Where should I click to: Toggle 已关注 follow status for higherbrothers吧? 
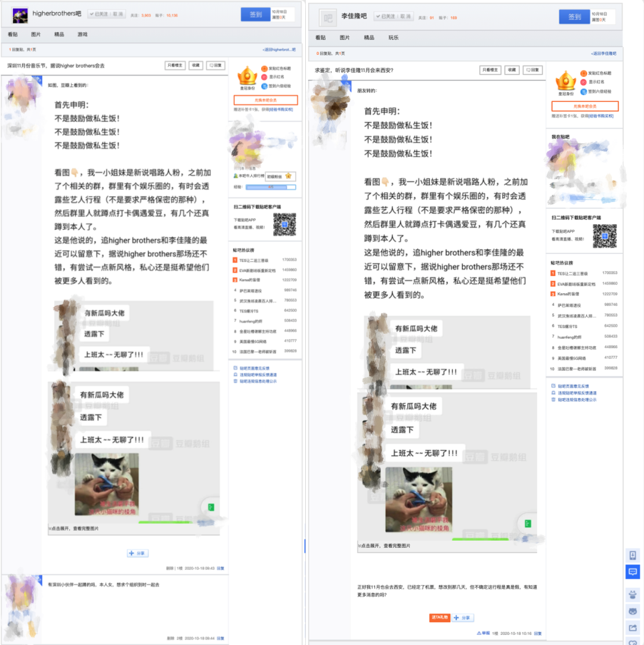[98, 14]
